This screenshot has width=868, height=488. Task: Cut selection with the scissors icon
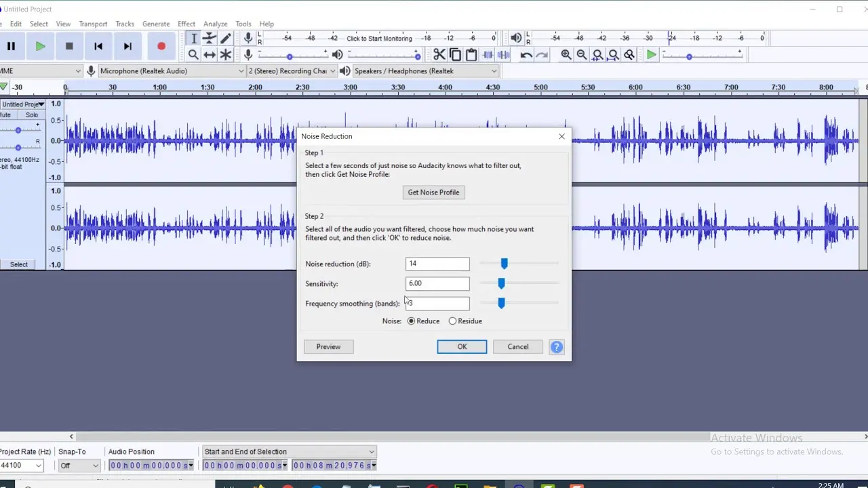439,55
